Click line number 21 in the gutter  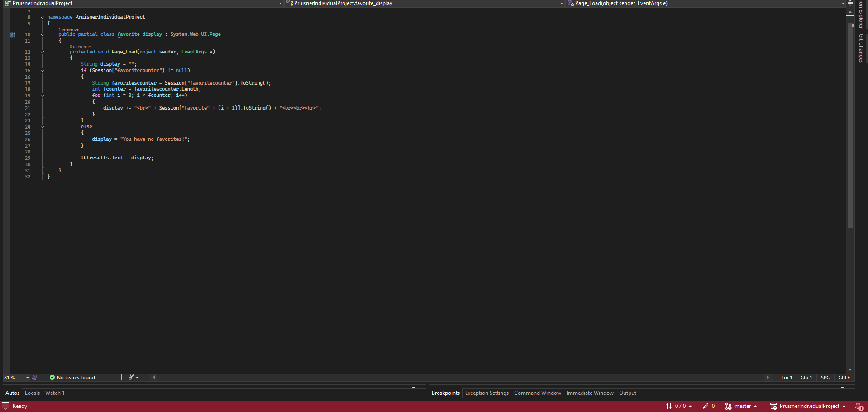(28, 108)
